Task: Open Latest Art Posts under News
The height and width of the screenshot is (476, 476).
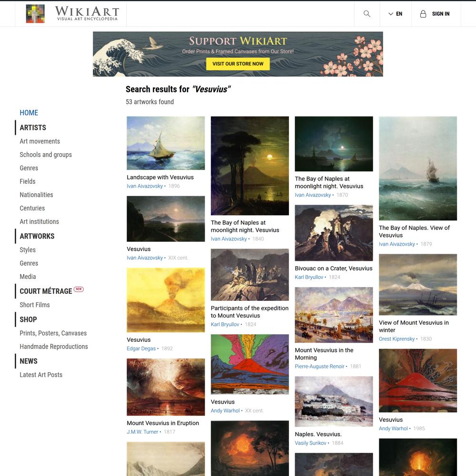Action: click(x=41, y=375)
